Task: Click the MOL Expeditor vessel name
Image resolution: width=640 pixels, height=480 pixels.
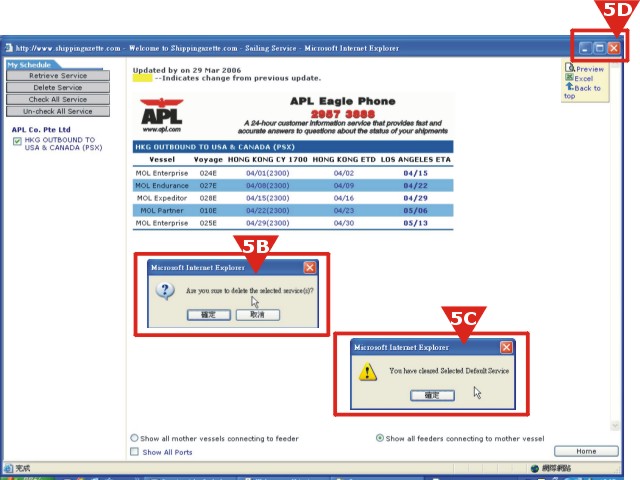Action: [162, 198]
